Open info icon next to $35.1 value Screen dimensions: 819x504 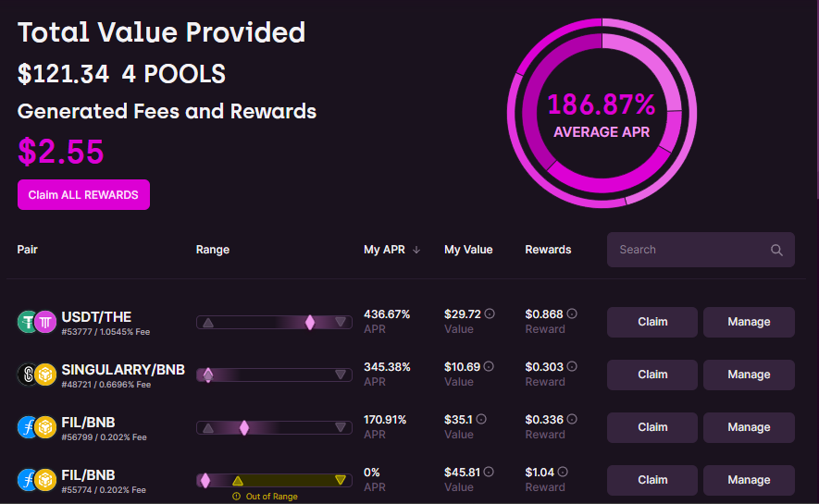(481, 419)
